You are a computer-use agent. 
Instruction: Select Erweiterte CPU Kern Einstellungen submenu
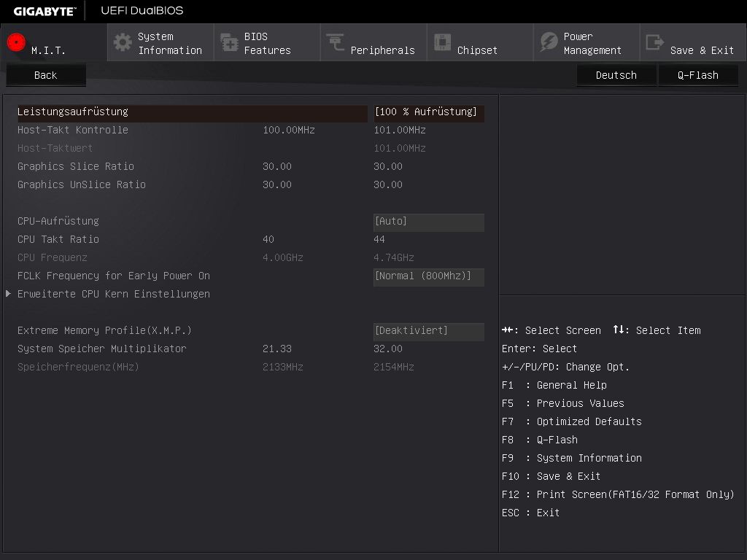(113, 295)
